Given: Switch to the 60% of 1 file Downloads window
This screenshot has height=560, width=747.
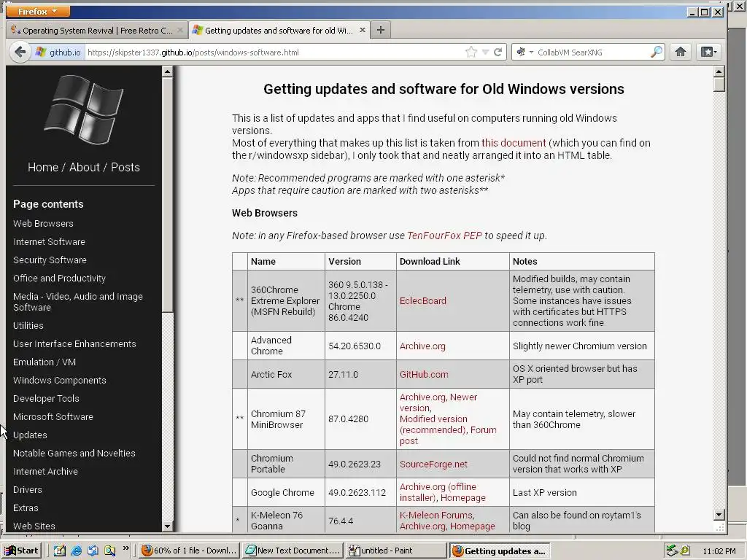Looking at the screenshot, I should click(190, 551).
